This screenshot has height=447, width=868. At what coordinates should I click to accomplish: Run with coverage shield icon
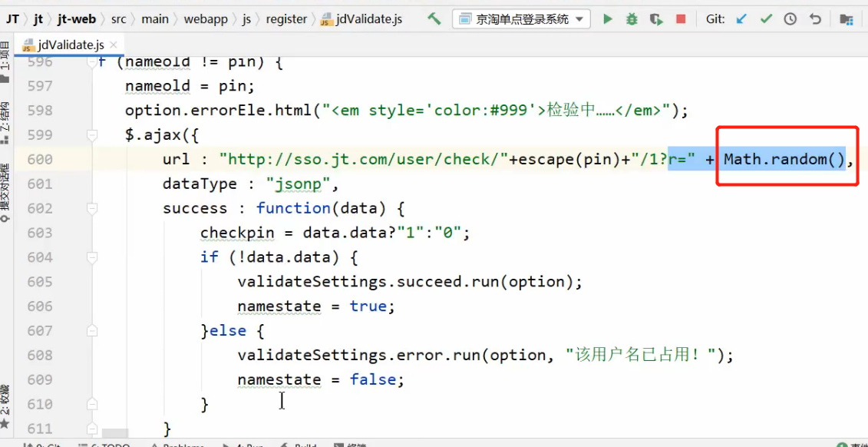656,19
